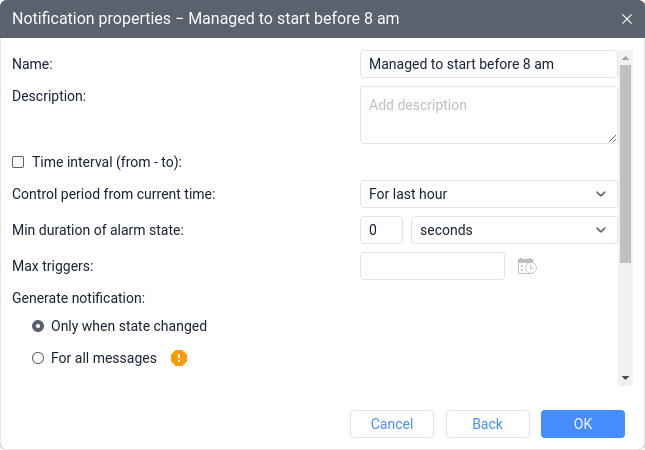
Task: Click into the Name field
Action: (x=488, y=64)
